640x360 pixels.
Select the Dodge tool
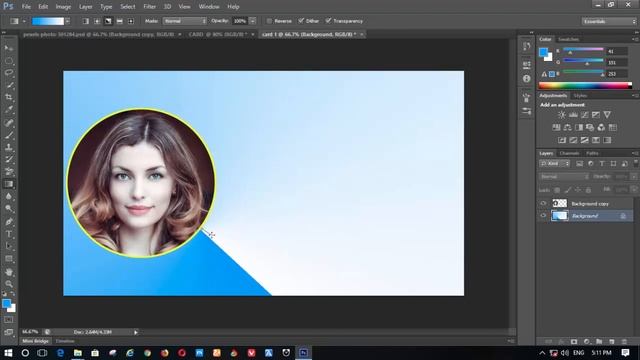[9, 209]
